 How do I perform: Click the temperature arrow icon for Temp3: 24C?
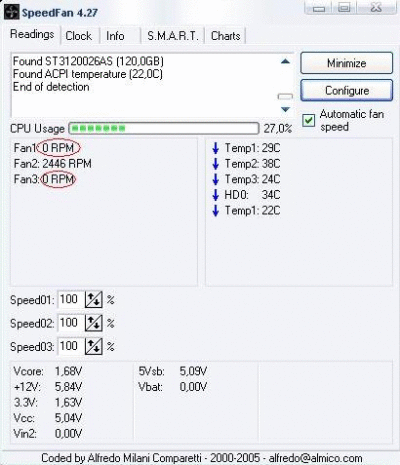point(216,179)
